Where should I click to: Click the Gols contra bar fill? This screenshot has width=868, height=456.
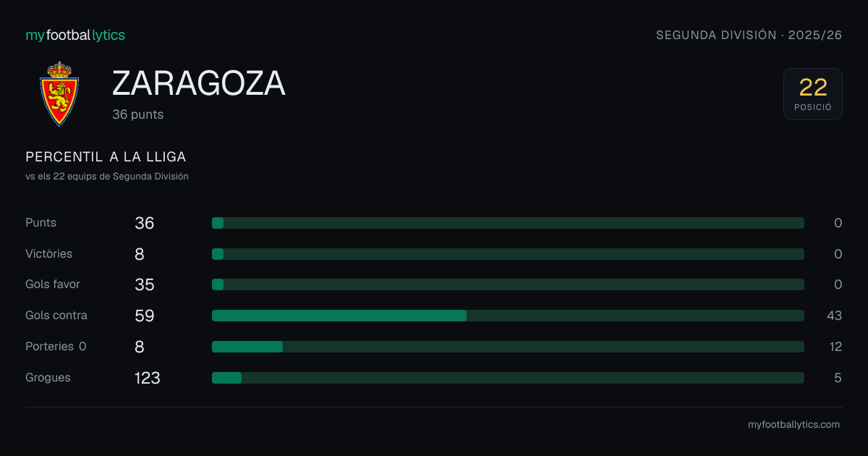point(339,316)
